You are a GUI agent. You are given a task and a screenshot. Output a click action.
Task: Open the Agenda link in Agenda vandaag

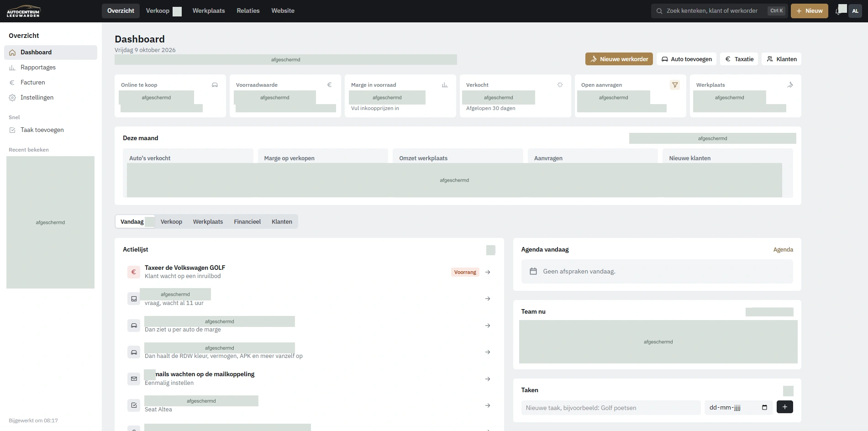pyautogui.click(x=783, y=250)
